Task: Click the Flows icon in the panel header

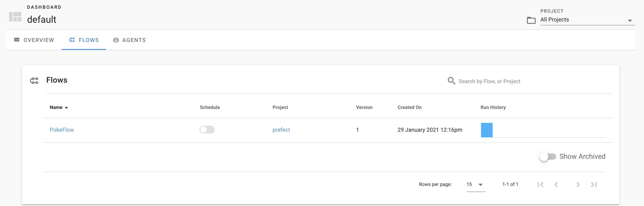Action: click(35, 80)
